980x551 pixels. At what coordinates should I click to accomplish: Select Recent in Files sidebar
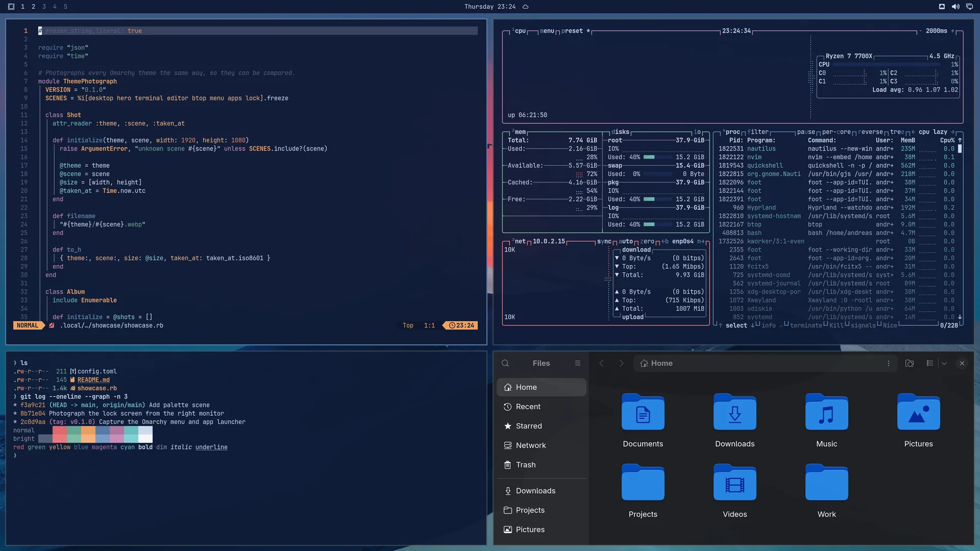542,407
